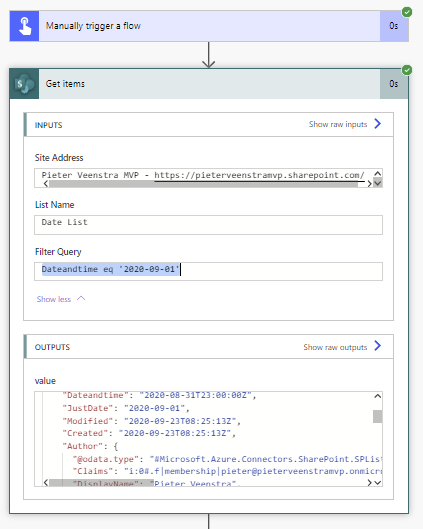Click the 0s duration on trigger step
Screen dimensions: 423x529
(x=394, y=26)
